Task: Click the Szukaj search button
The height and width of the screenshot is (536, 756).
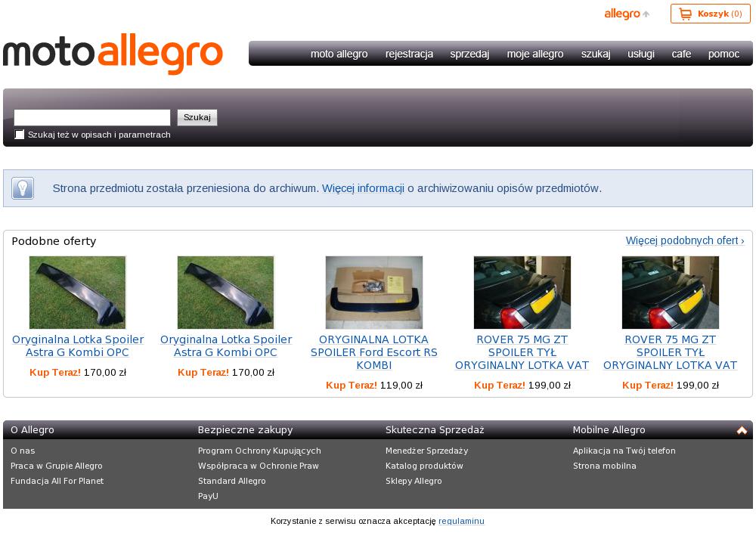Action: tap(197, 117)
